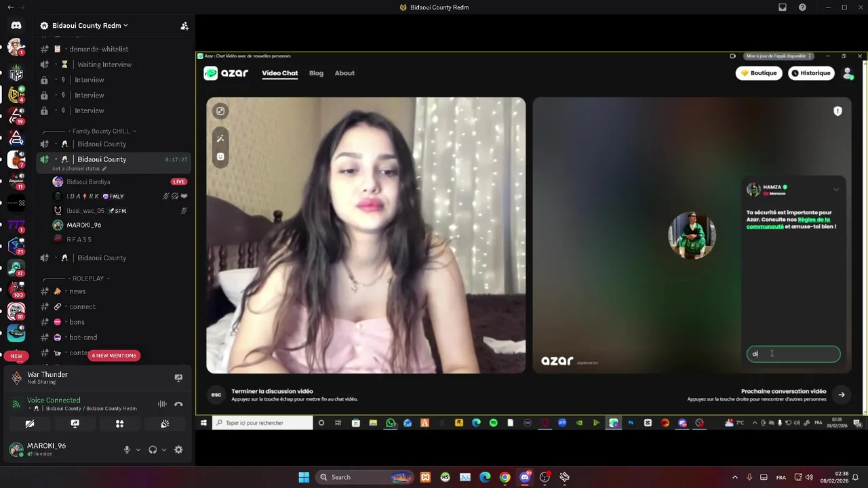The height and width of the screenshot is (488, 868).
Task: Open headphone output options chevron
Action: 164,449
